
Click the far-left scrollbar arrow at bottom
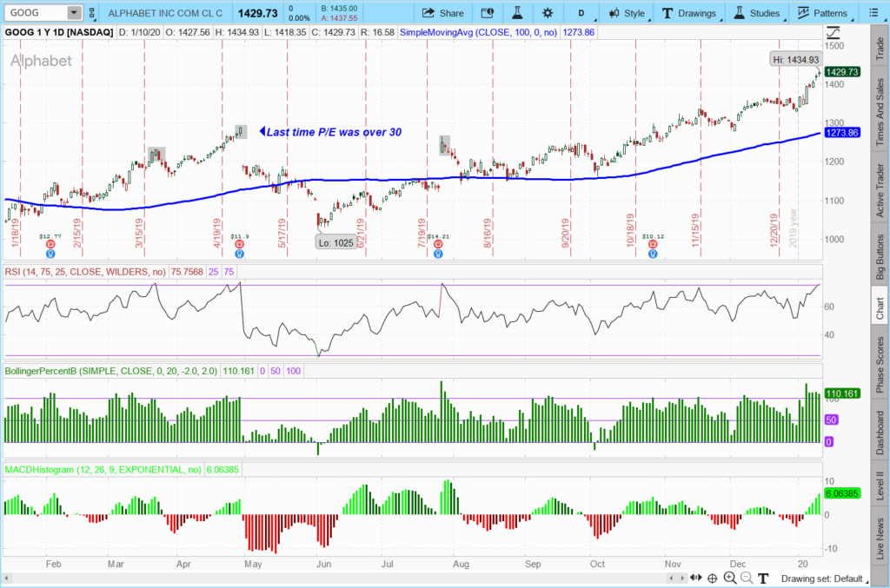point(6,578)
